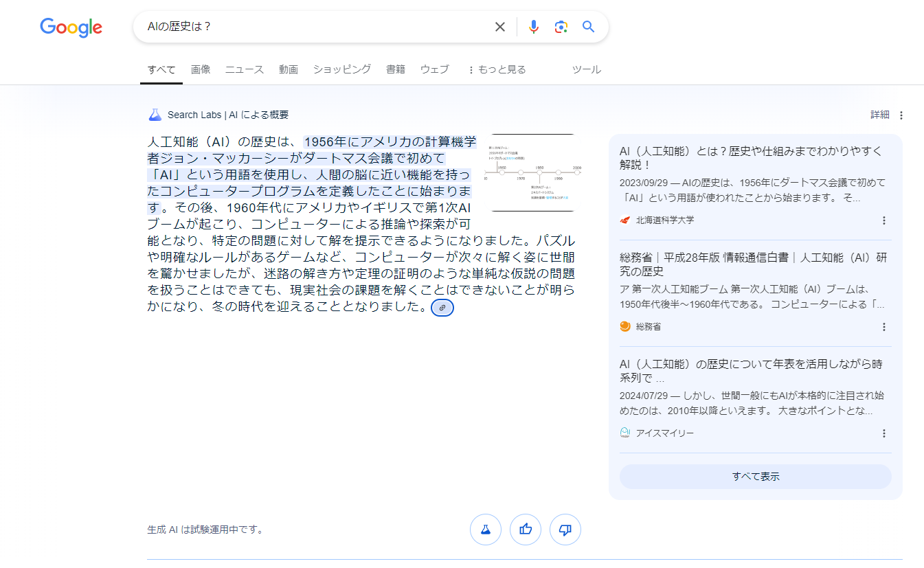Viewport: 924px width, 568px height.
Task: Click the Search Labs flask icon header
Action: [155, 115]
